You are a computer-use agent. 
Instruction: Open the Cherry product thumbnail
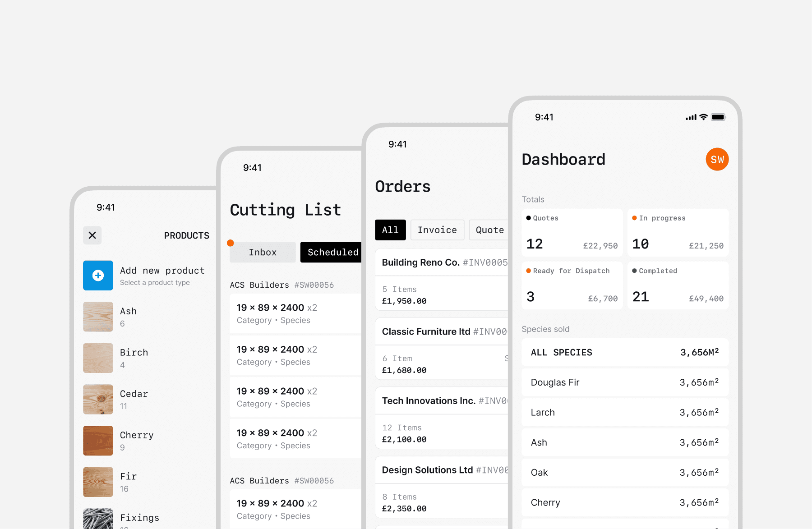pos(98,441)
